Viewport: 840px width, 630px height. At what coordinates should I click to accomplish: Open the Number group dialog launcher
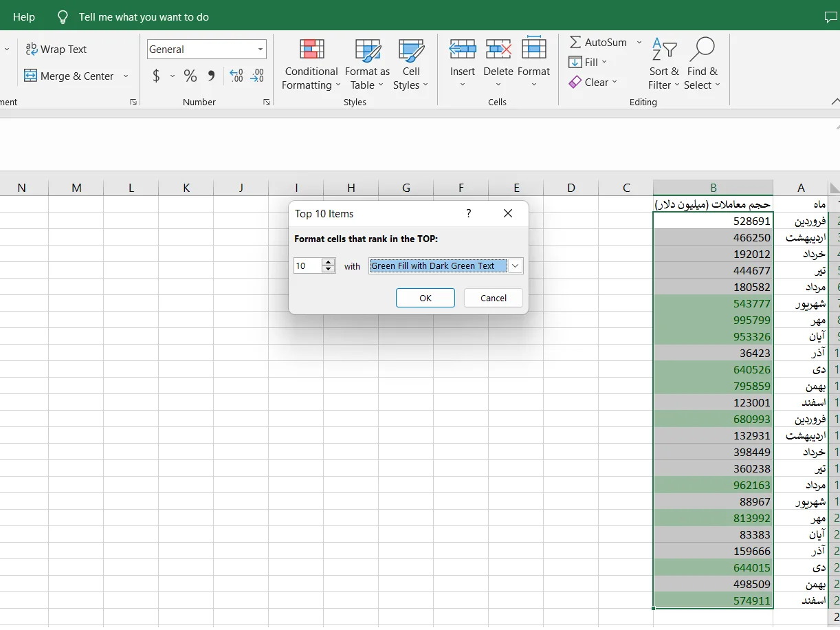click(x=267, y=102)
